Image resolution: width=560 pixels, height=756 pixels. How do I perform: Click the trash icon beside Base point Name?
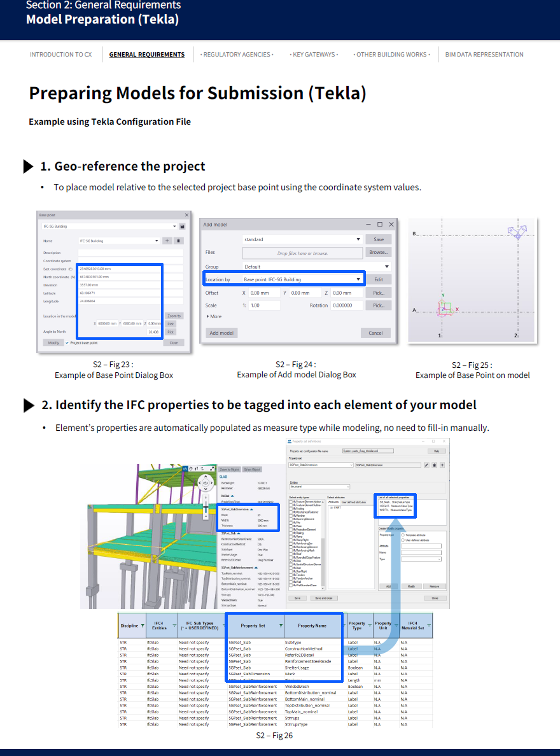pyautogui.click(x=178, y=241)
